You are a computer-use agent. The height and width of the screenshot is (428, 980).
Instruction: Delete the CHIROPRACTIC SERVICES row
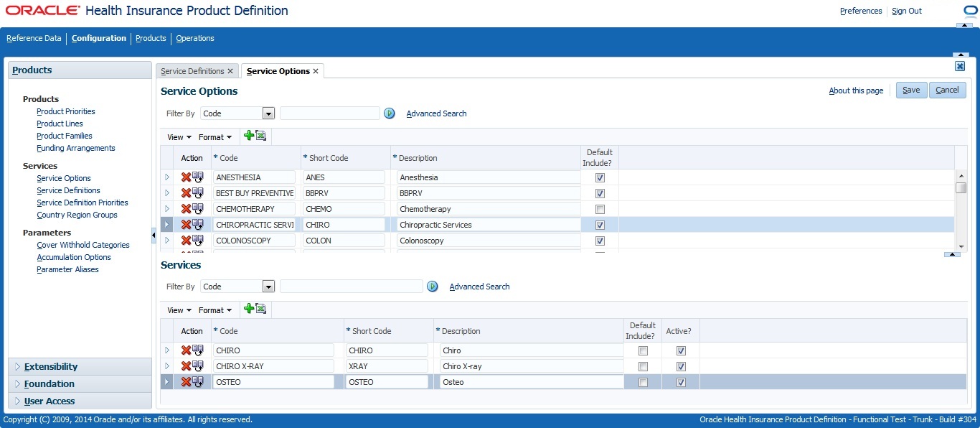(x=186, y=225)
